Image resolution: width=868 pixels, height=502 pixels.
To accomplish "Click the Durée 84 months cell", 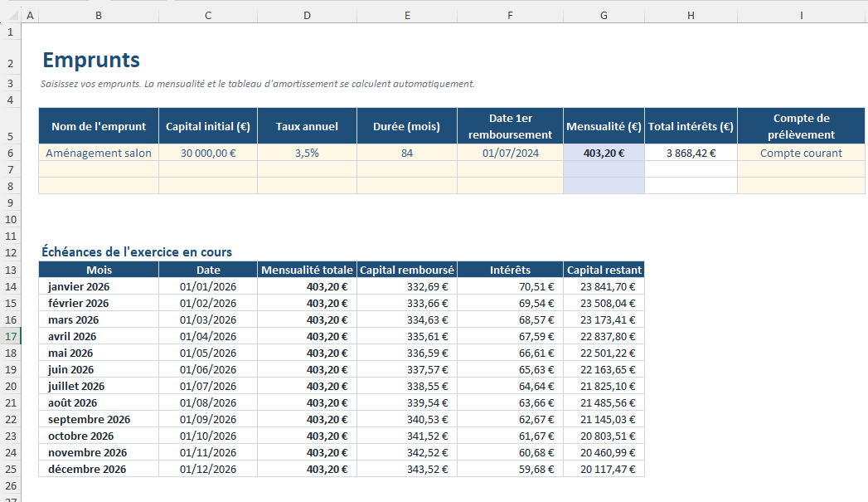I will coord(407,153).
